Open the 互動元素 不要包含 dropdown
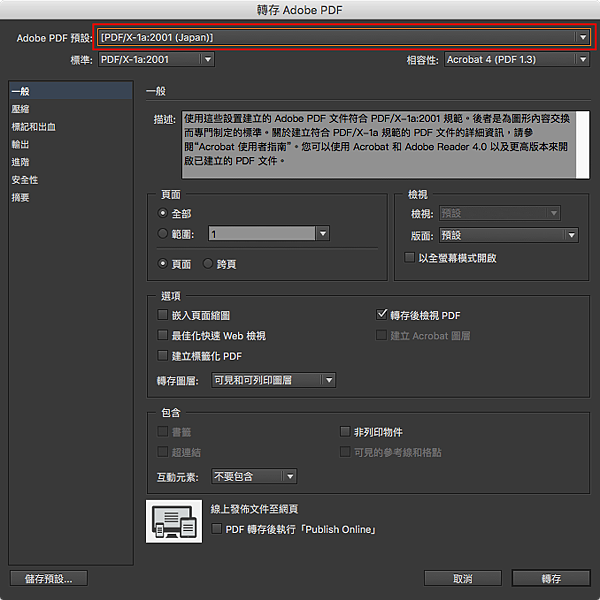600x600 pixels. click(x=254, y=476)
